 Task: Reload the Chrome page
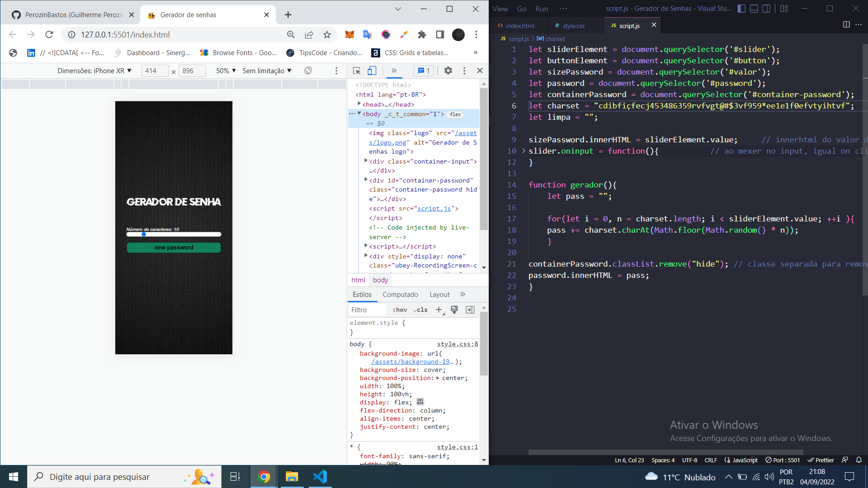49,34
